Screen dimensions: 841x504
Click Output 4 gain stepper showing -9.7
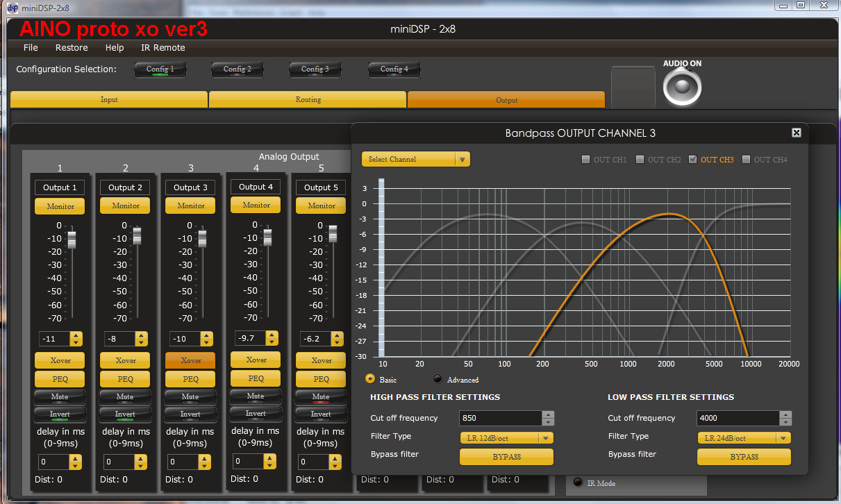click(x=272, y=338)
